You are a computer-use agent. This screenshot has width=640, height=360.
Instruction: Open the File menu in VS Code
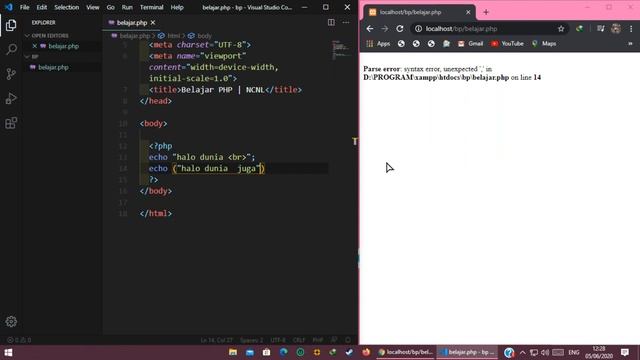[x=24, y=7]
